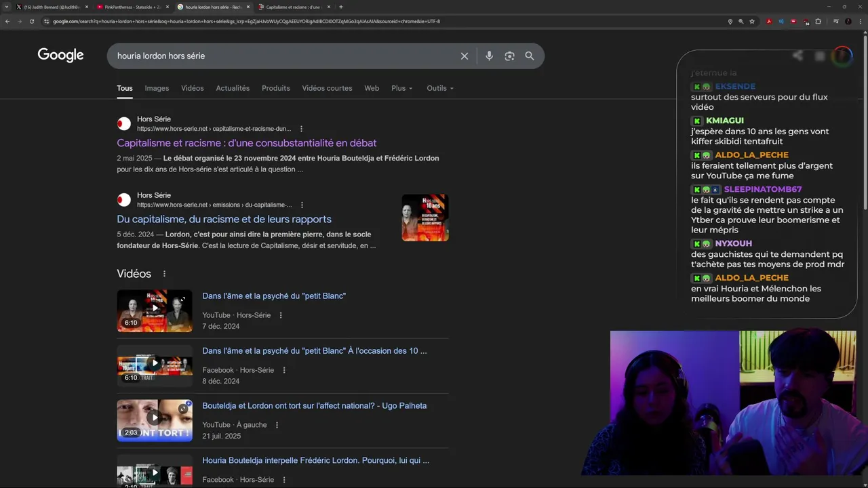Open first Dans l'âme et la psyché video link
868x488 pixels.
tap(274, 296)
